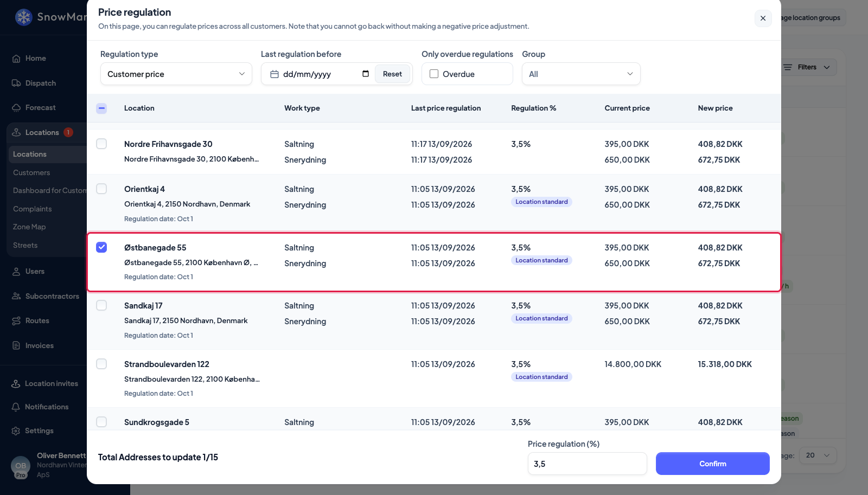
Task: Open Forecast in the sidebar
Action: [40, 108]
